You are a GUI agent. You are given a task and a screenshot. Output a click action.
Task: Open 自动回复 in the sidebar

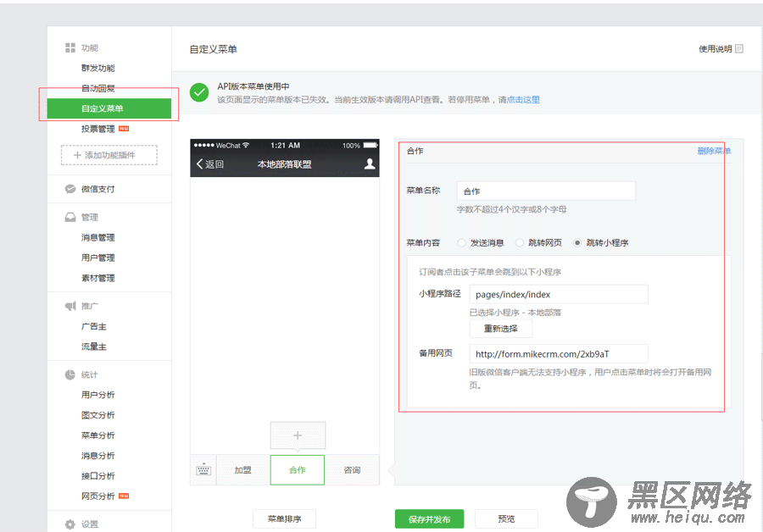pos(97,88)
